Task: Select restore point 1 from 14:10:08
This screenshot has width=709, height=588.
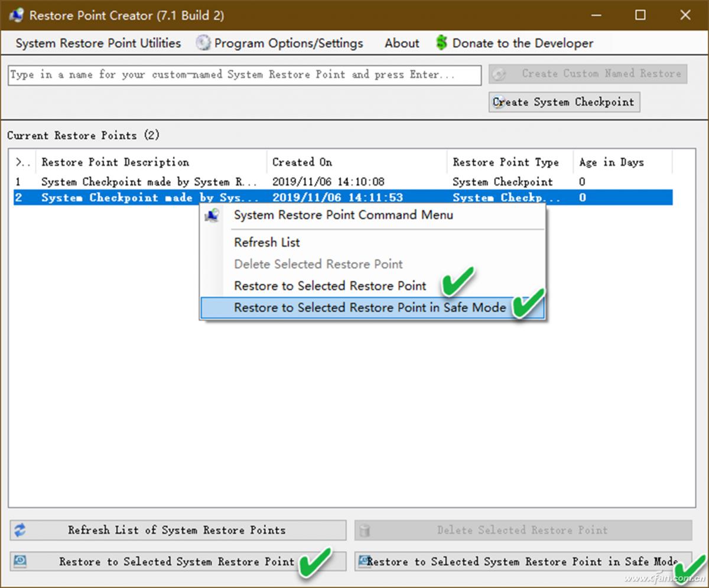Action: coord(148,182)
